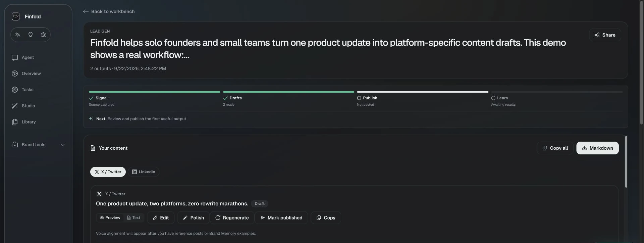
Task: Click the X logo in draft card header
Action: point(99,194)
